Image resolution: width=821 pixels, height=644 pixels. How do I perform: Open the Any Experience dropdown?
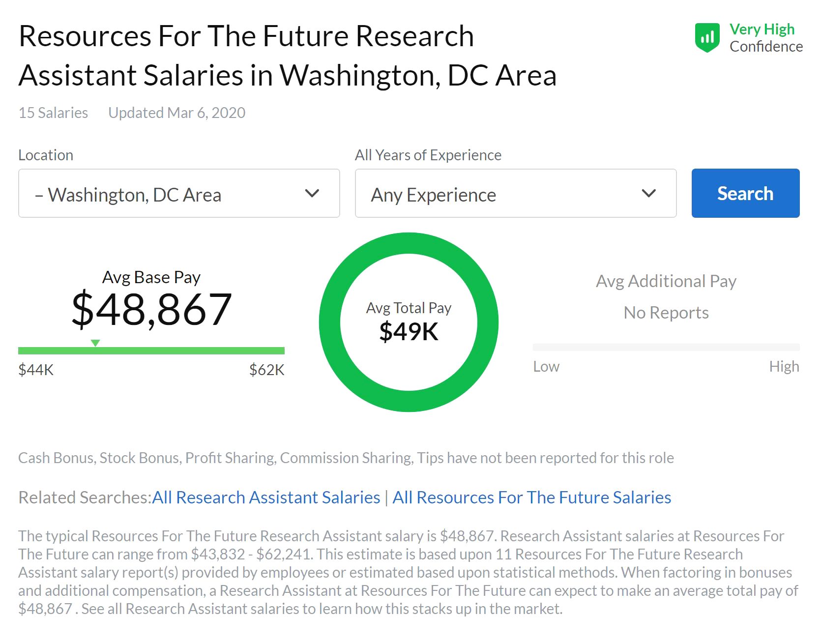(x=516, y=193)
